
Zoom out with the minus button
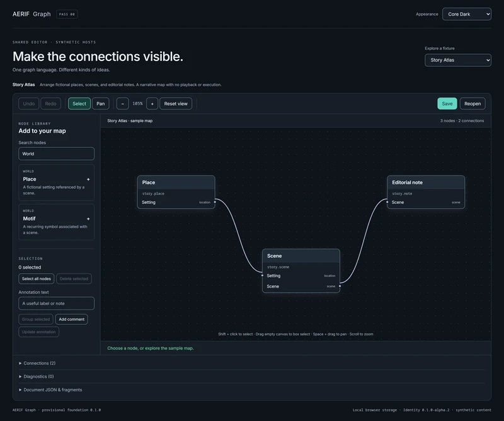coord(122,104)
